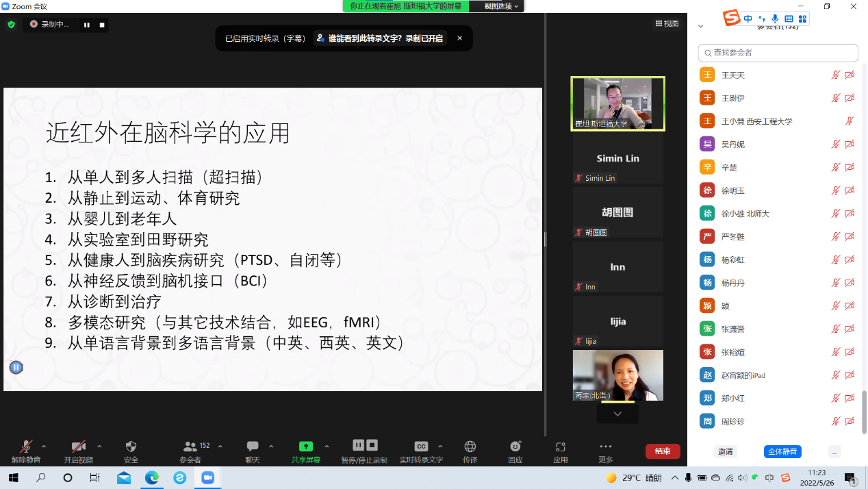
Task: Open reactions (回应) emoji icon
Action: 515,447
